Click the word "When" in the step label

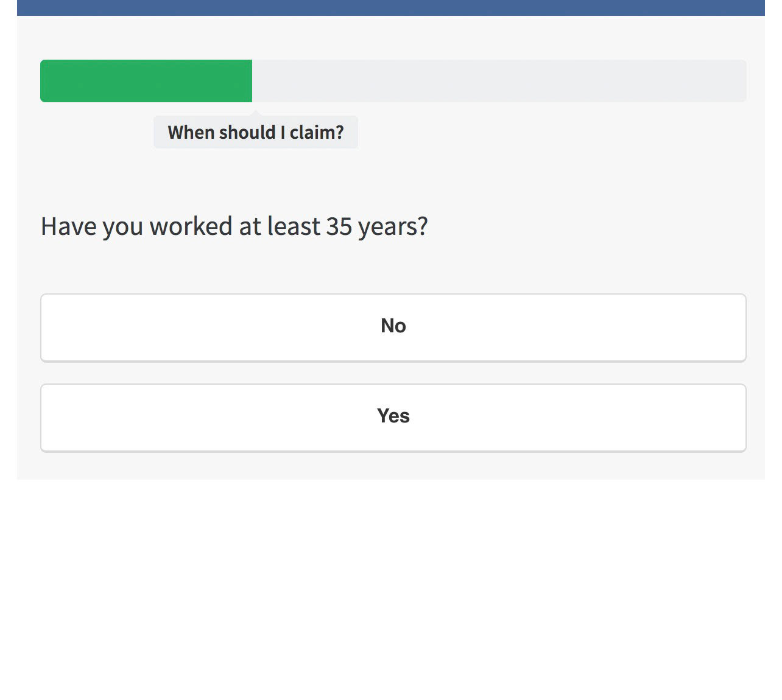[x=191, y=132]
